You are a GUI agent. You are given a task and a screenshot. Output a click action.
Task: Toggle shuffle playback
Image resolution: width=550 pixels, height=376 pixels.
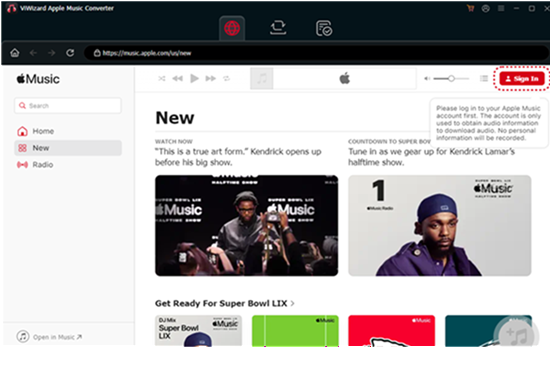pyautogui.click(x=161, y=79)
